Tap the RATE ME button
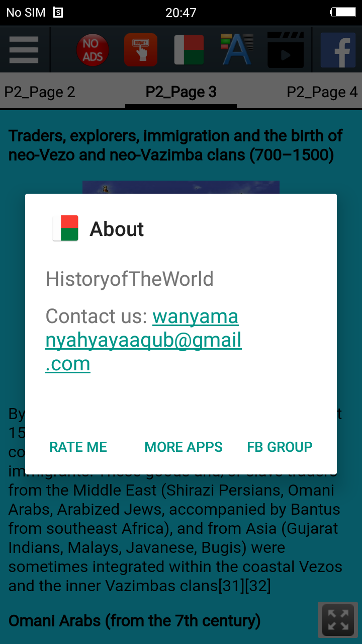362x644 pixels. point(78,447)
